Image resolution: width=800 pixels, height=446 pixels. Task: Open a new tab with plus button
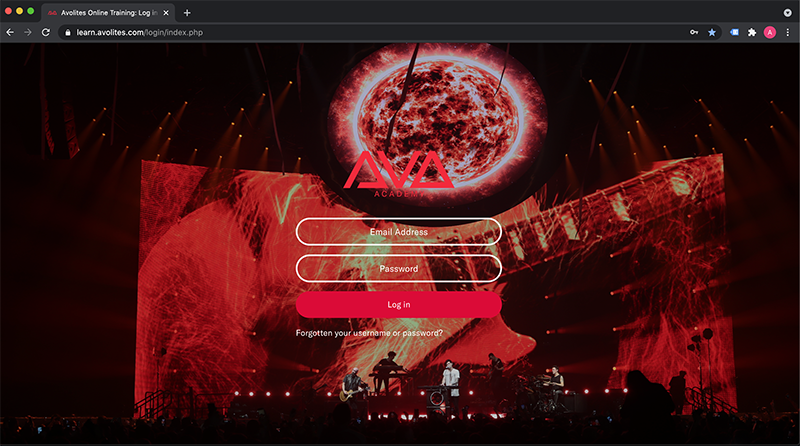tap(187, 13)
